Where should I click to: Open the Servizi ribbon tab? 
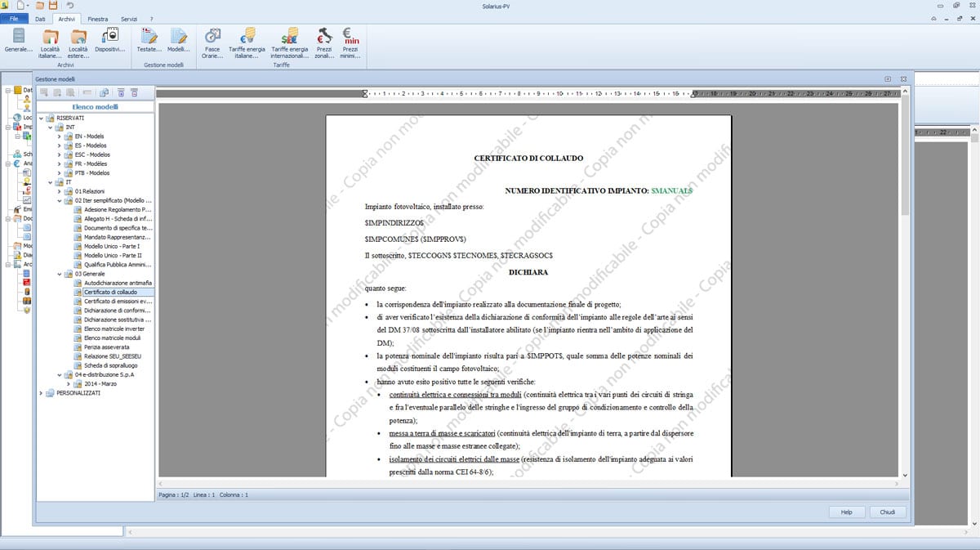pos(129,18)
